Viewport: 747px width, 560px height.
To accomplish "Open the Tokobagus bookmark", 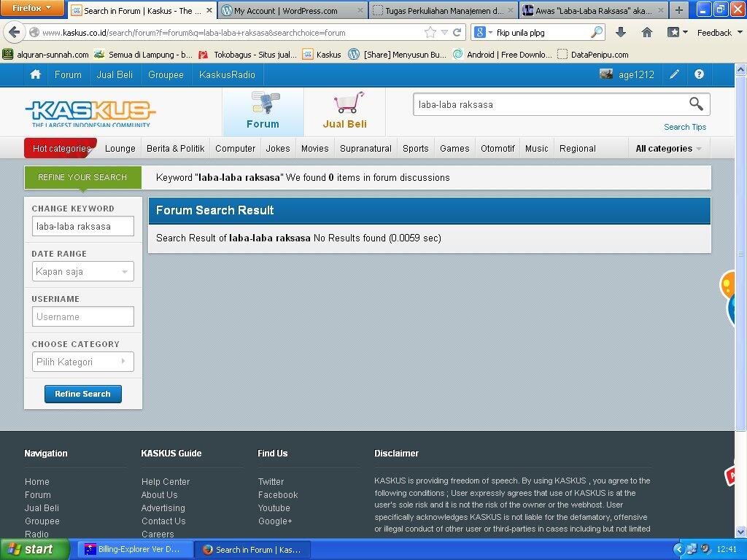I will point(247,54).
